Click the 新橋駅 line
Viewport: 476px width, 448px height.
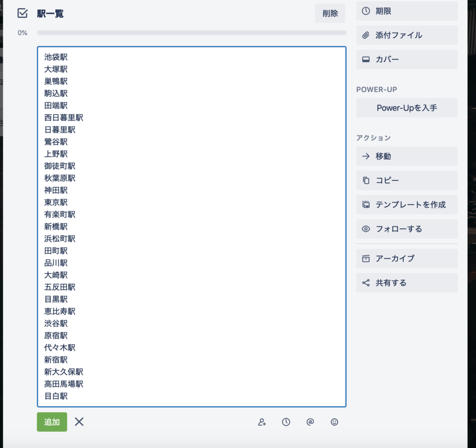(x=56, y=227)
